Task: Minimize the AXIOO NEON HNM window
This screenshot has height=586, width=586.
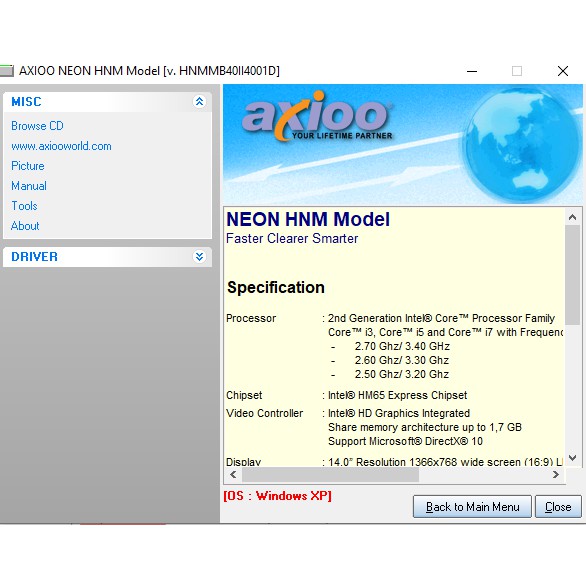Action: point(472,71)
